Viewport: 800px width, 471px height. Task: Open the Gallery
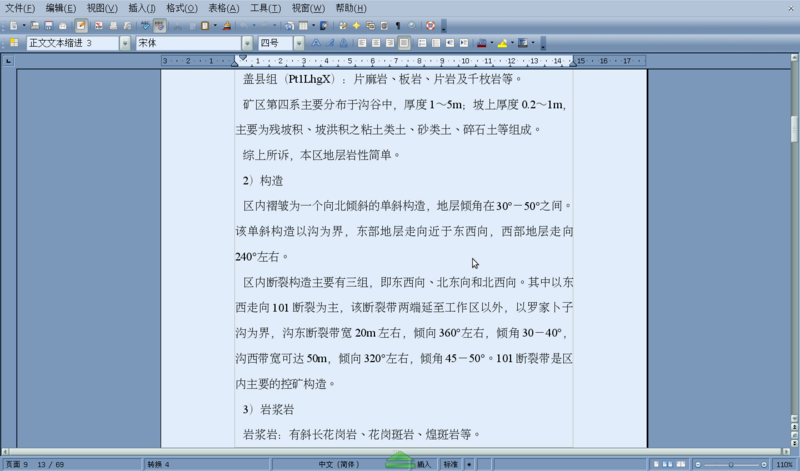370,26
